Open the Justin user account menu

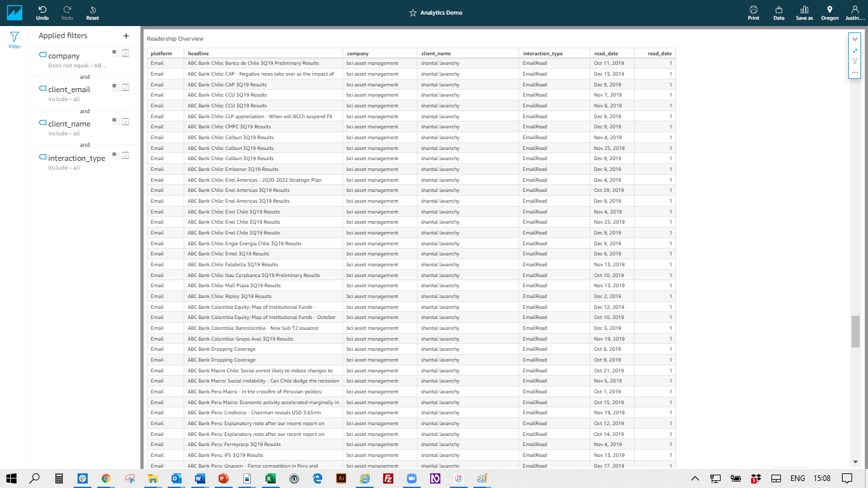point(855,13)
